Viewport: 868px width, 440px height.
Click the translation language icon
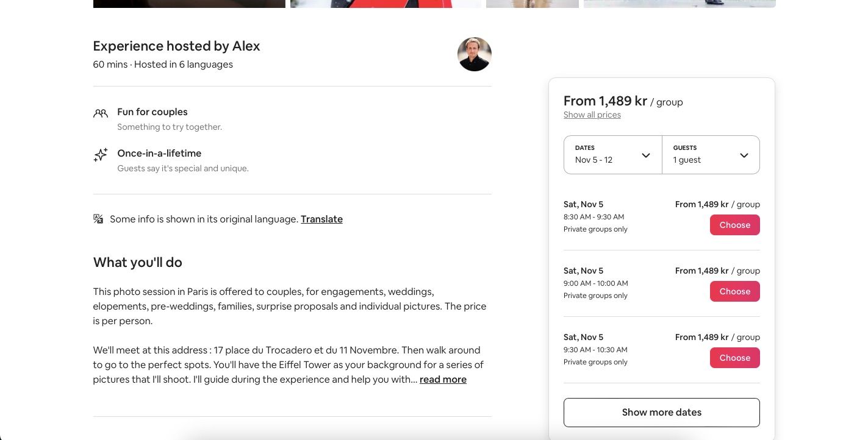coord(98,218)
